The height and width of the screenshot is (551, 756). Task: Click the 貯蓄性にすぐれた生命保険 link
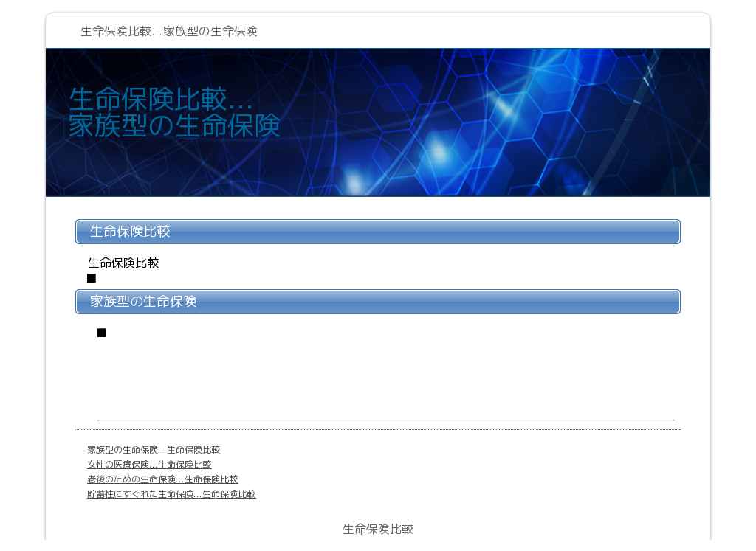click(x=171, y=494)
